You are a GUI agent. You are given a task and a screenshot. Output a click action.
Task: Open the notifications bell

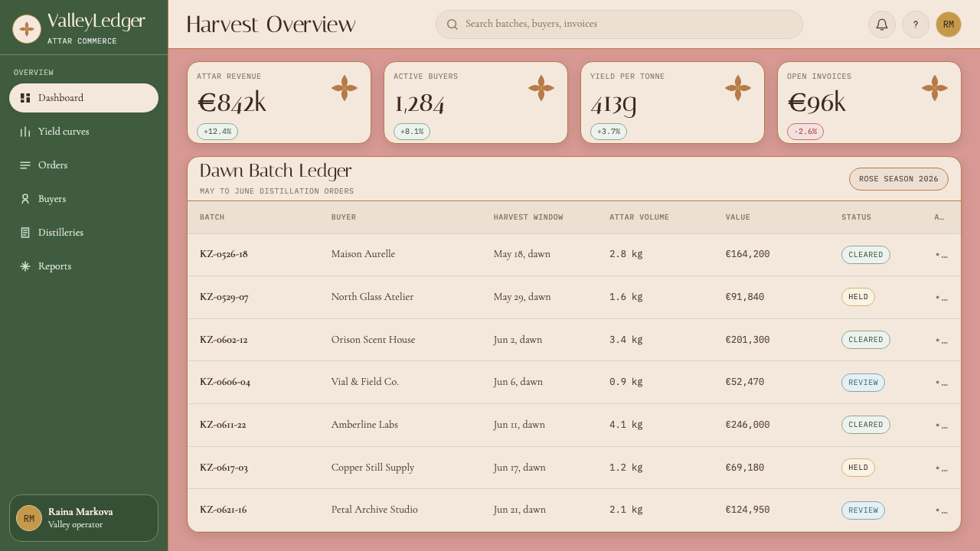(882, 24)
